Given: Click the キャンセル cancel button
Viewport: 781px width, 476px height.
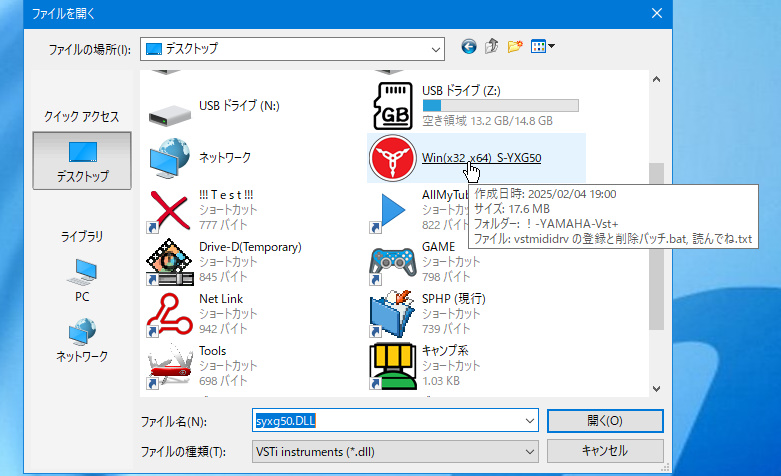Looking at the screenshot, I should [x=605, y=451].
